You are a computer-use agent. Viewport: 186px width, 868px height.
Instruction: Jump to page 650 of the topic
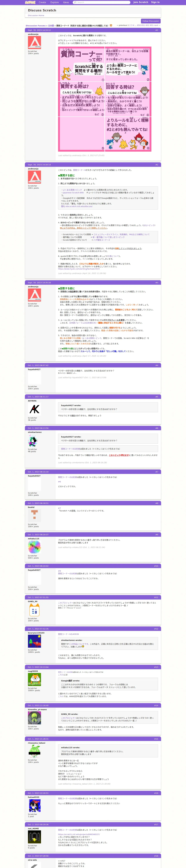point(139,25)
